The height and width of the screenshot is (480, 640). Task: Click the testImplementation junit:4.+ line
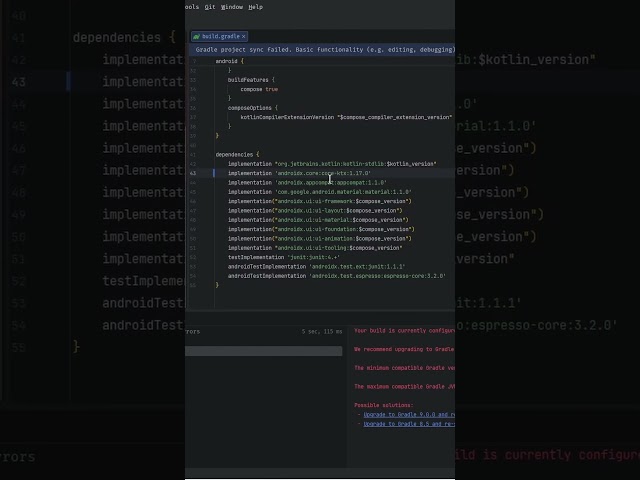tap(284, 257)
